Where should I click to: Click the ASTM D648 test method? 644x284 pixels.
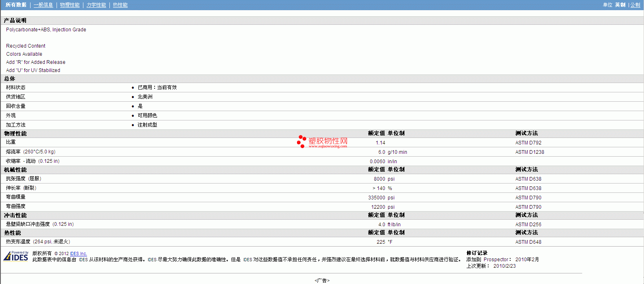(528, 242)
